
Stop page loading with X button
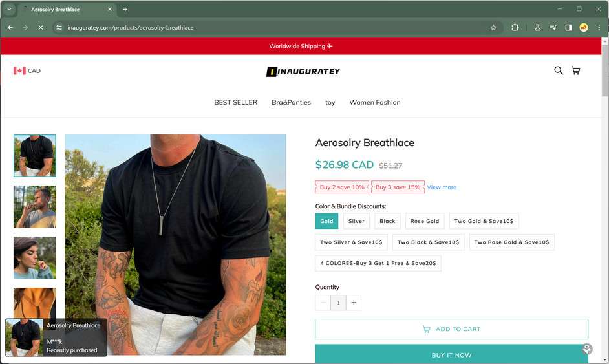pos(40,28)
